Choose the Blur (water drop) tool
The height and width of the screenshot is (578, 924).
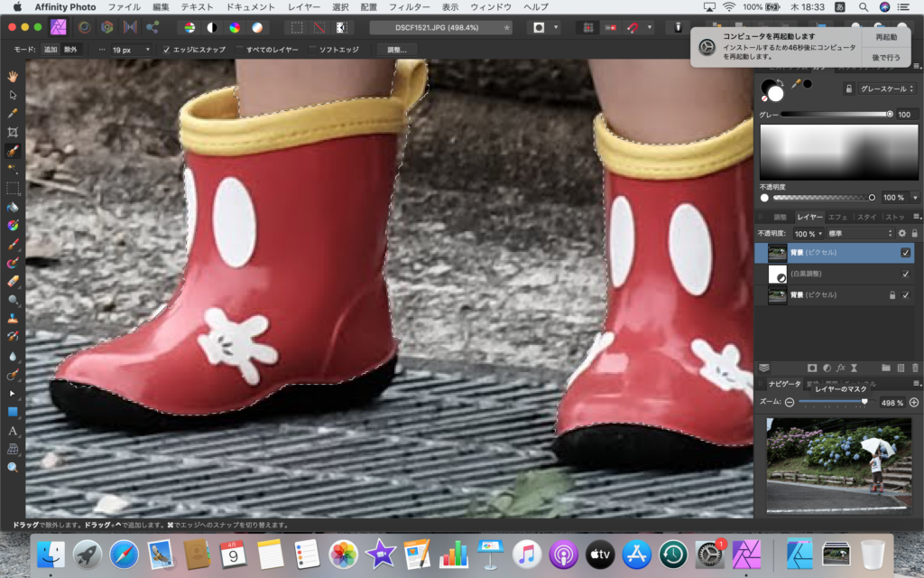[x=13, y=356]
